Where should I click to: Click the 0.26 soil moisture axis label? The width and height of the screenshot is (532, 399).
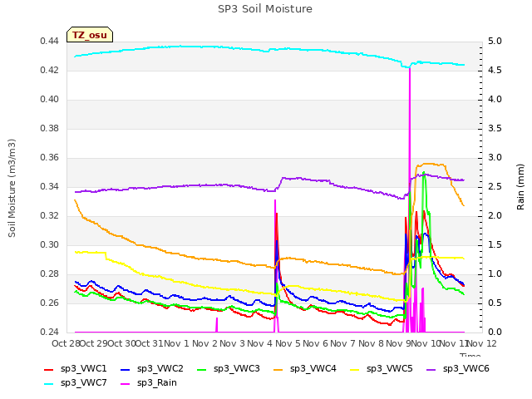49,303
